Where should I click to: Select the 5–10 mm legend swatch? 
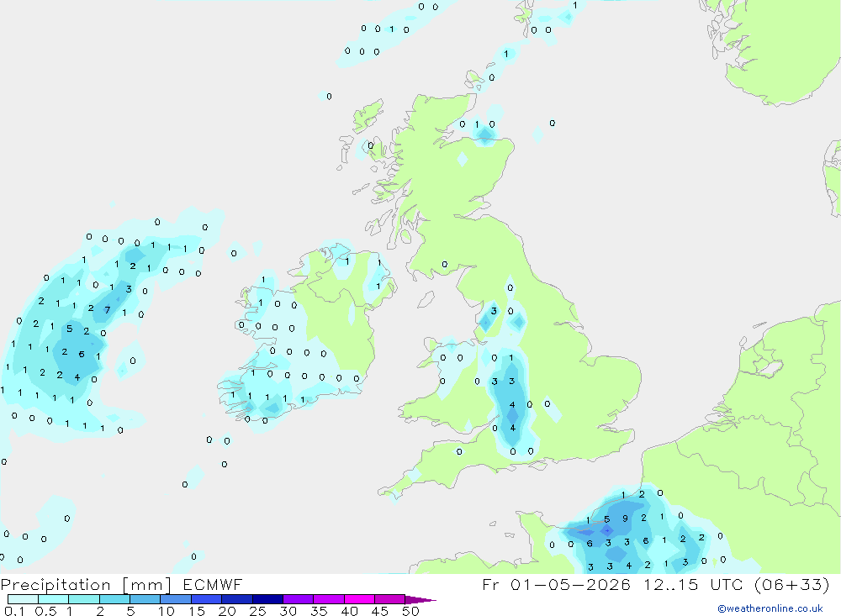coord(145,599)
